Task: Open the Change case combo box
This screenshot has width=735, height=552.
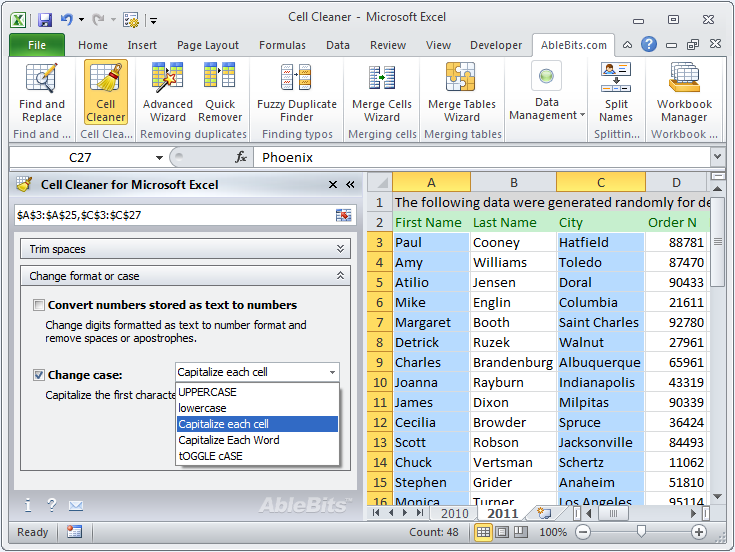Action: pos(257,372)
